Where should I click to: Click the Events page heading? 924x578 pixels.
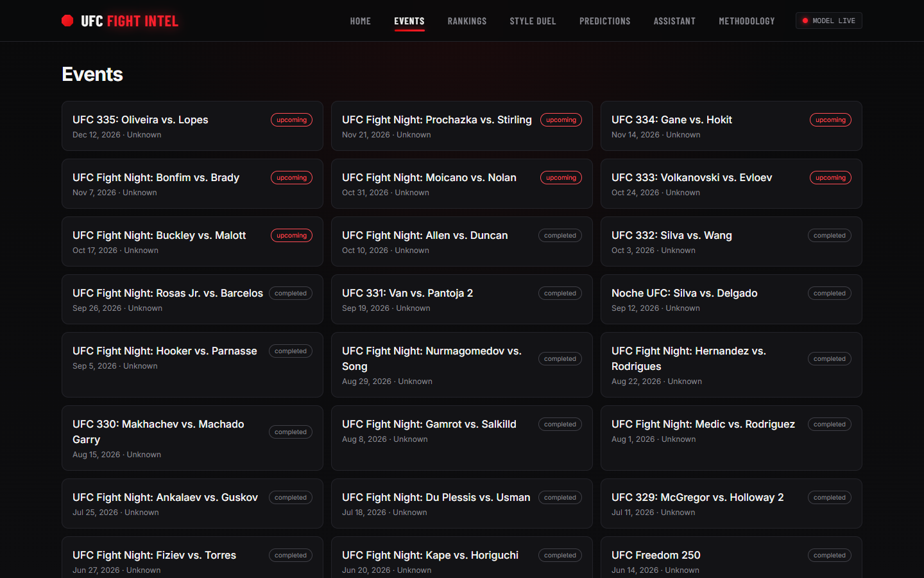point(92,74)
